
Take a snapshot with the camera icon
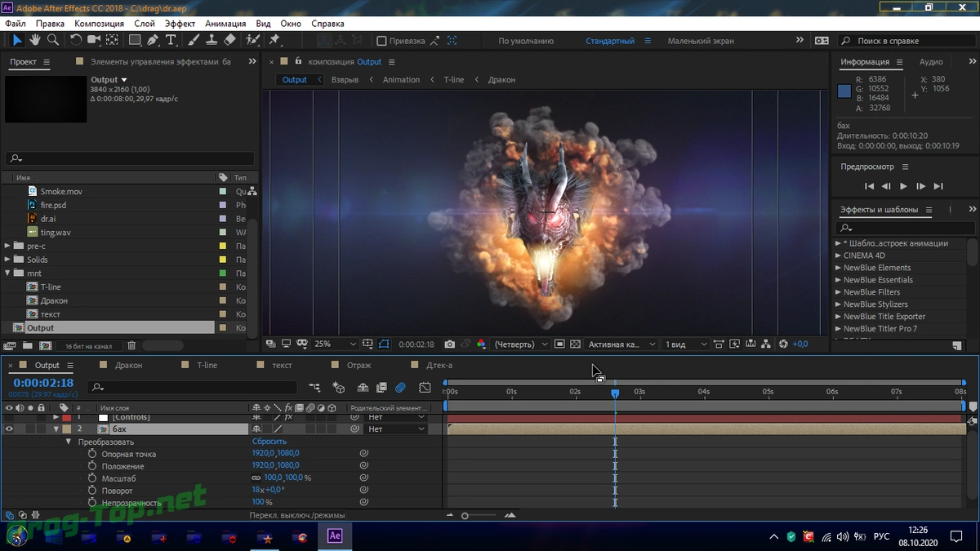coord(449,344)
